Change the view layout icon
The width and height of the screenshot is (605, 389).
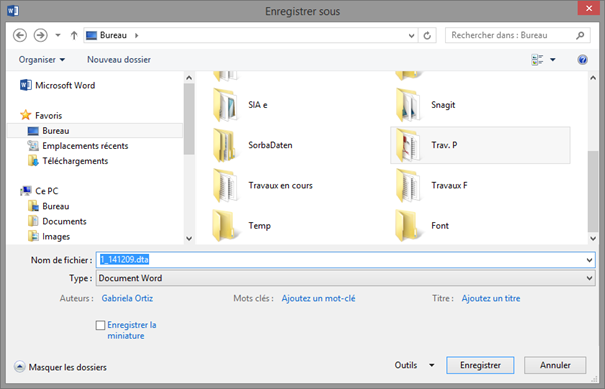coord(537,60)
